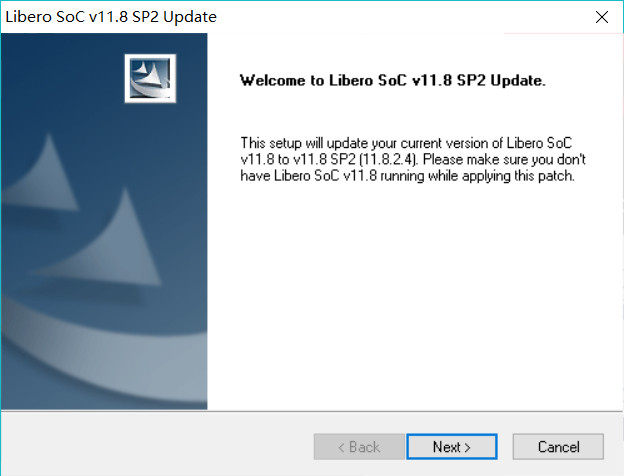Cancel the Libero SoC update setup

point(558,447)
